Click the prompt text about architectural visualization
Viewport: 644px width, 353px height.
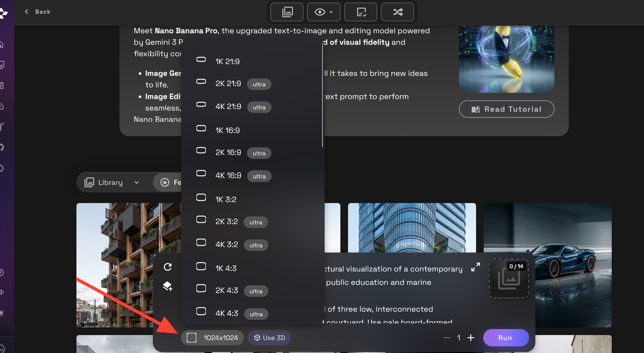(x=393, y=269)
